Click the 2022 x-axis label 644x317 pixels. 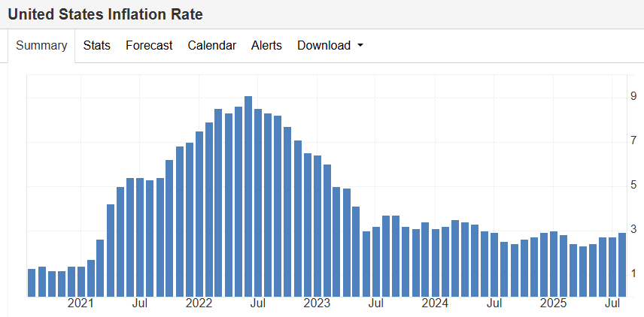tap(199, 303)
